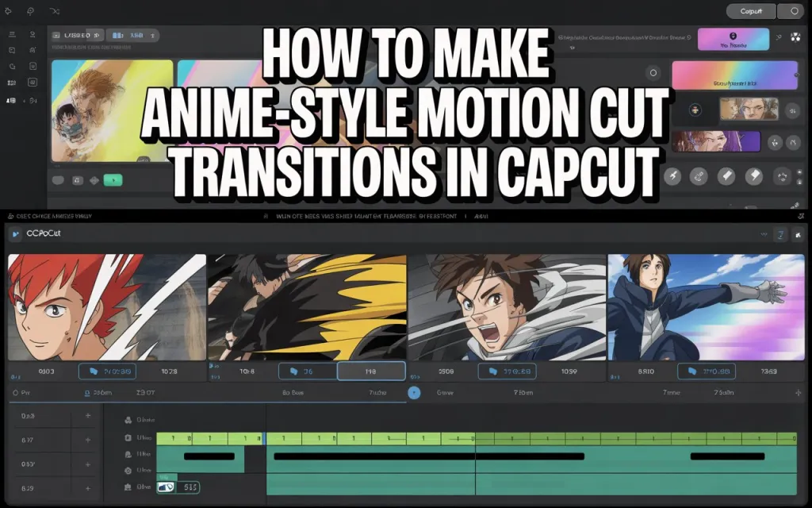This screenshot has height=508, width=812.
Task: Click the gray pill button left of music icon
Action: coord(58,180)
